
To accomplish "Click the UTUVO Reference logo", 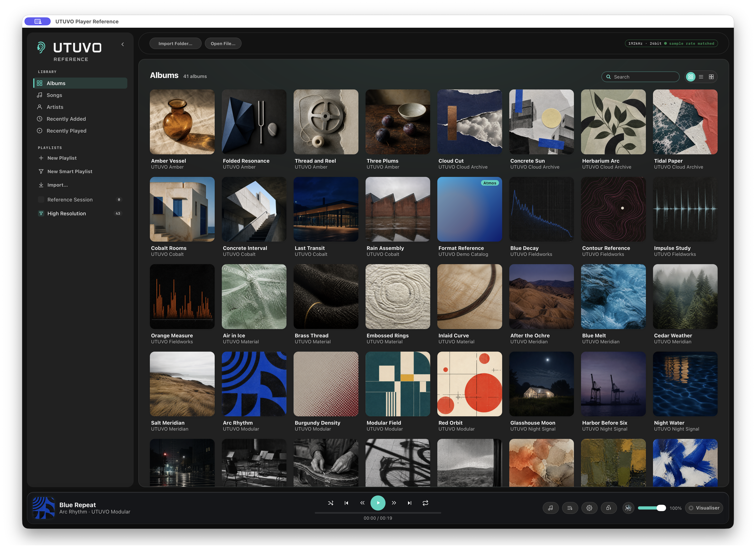I will [69, 51].
